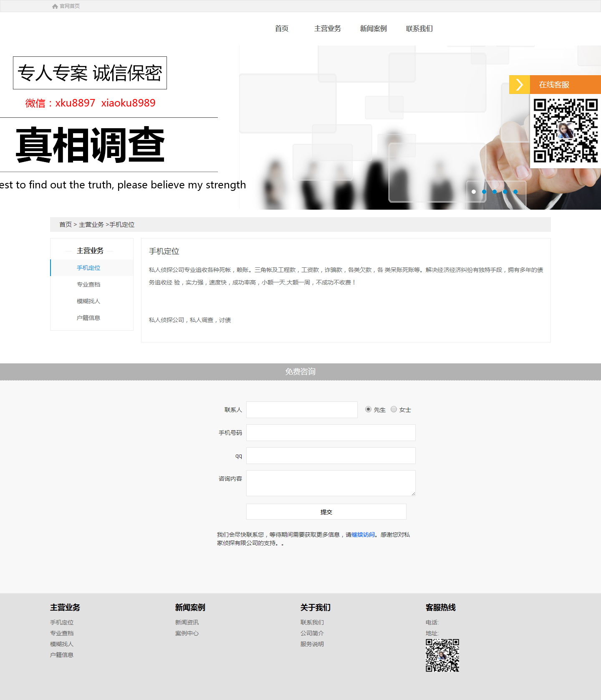Select the second carousel indicator dot
This screenshot has width=601, height=700.
[484, 192]
